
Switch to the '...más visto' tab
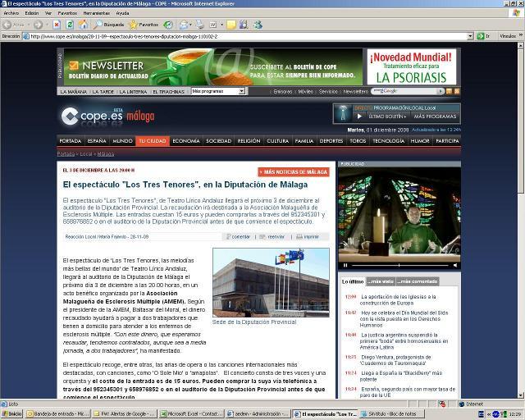(x=380, y=281)
